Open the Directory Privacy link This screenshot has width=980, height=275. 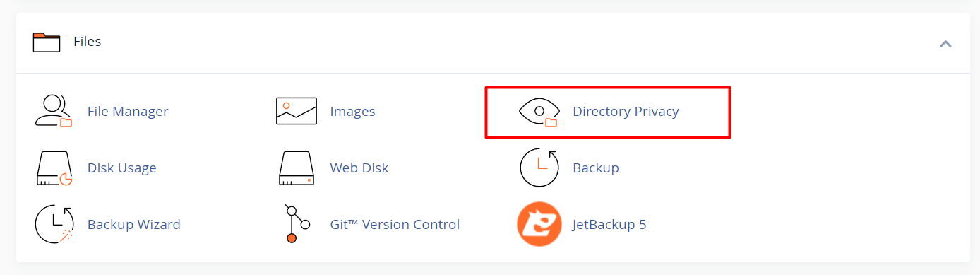(x=626, y=112)
